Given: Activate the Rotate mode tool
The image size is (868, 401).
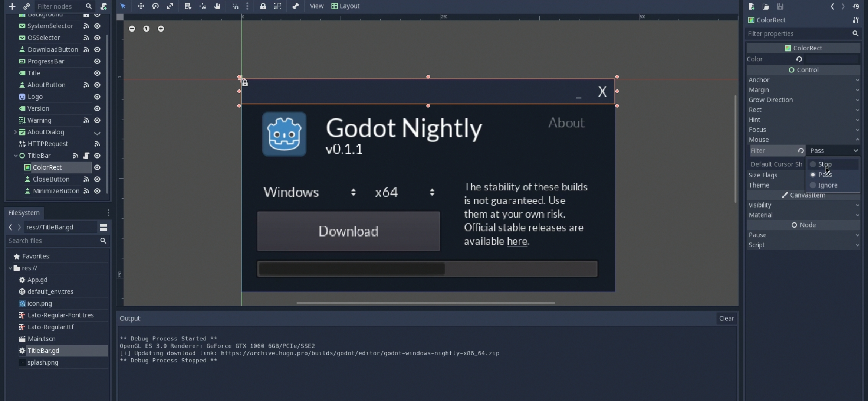Looking at the screenshot, I should [x=155, y=6].
